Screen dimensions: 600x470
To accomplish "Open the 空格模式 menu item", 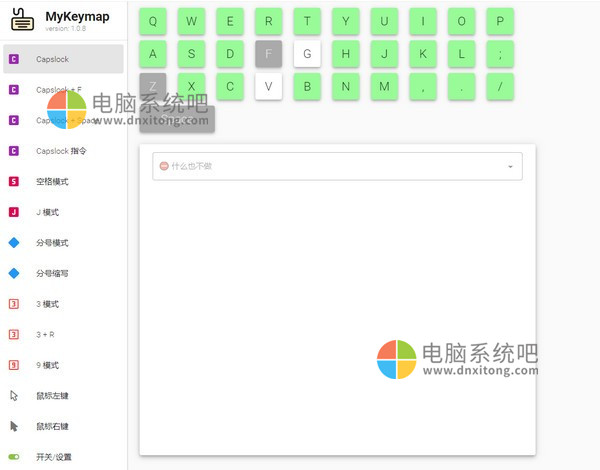I will click(63, 181).
